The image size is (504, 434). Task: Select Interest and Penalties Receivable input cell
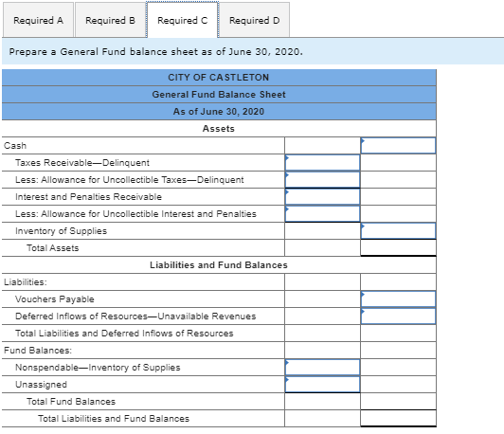322,197
